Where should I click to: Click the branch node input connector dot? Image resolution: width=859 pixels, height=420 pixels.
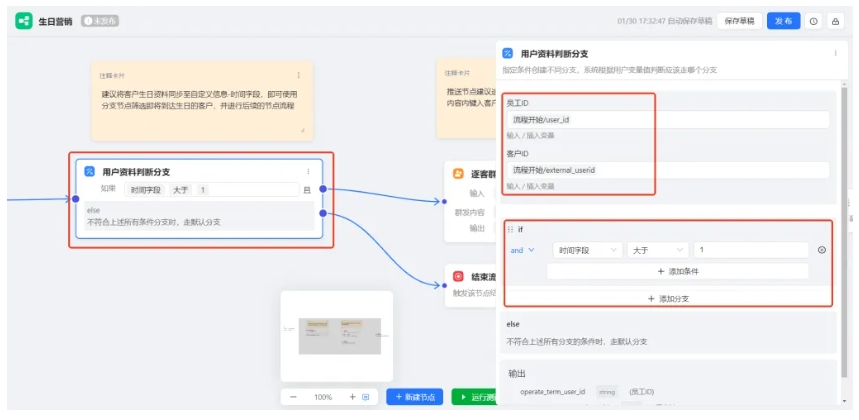tap(76, 199)
